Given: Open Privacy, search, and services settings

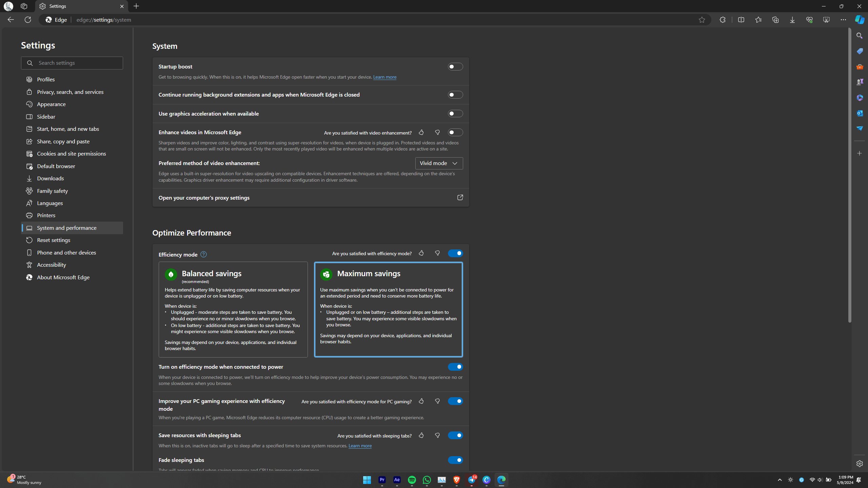Looking at the screenshot, I should click(x=70, y=92).
